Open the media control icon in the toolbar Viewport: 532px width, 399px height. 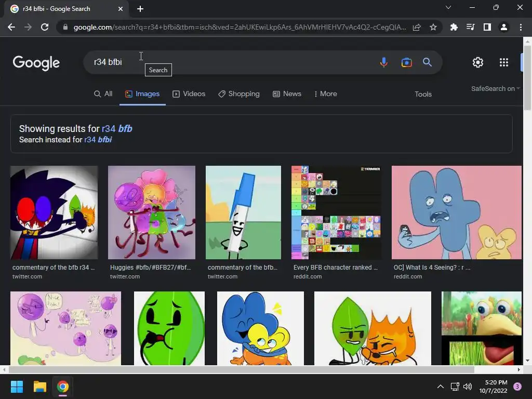pos(470,27)
